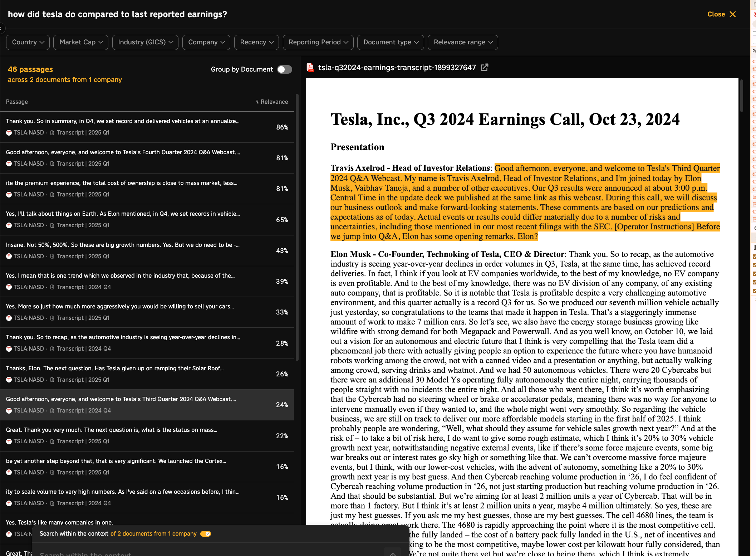
Task: Select passage about Third Quarter 2024 Q&A Webcast
Action: click(147, 405)
